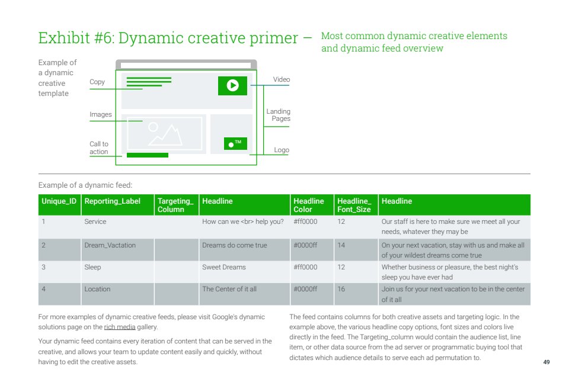
Task: Click the Logo label in the diagram
Action: tap(282, 150)
